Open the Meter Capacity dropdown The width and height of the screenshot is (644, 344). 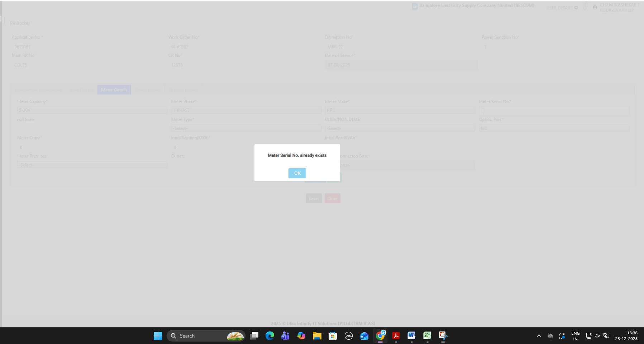point(92,110)
